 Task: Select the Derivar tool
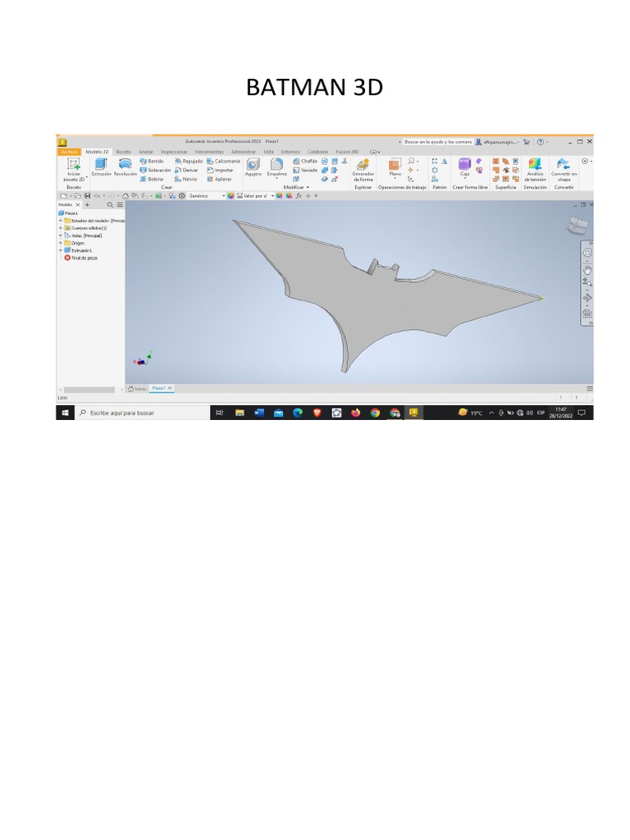point(186,171)
